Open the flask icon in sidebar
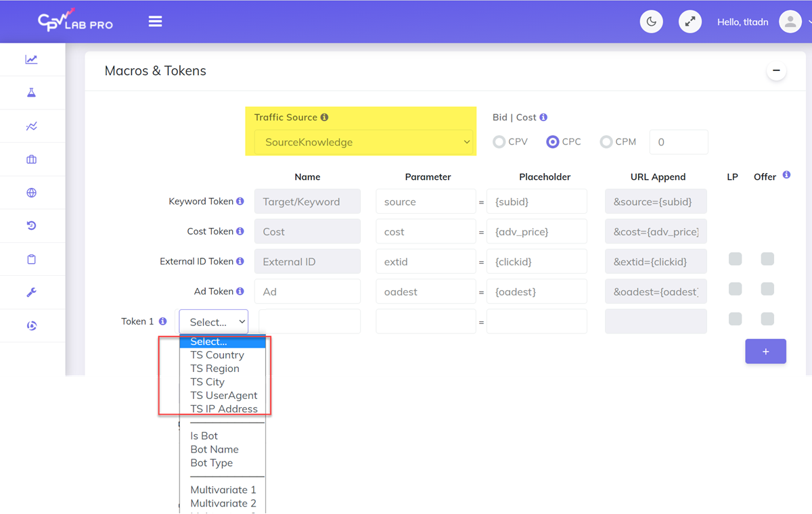Screen dimensions: 812x514 [31, 93]
